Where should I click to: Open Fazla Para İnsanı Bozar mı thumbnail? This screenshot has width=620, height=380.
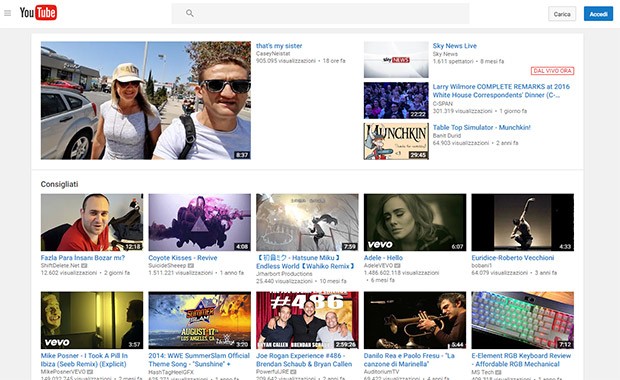(92, 222)
